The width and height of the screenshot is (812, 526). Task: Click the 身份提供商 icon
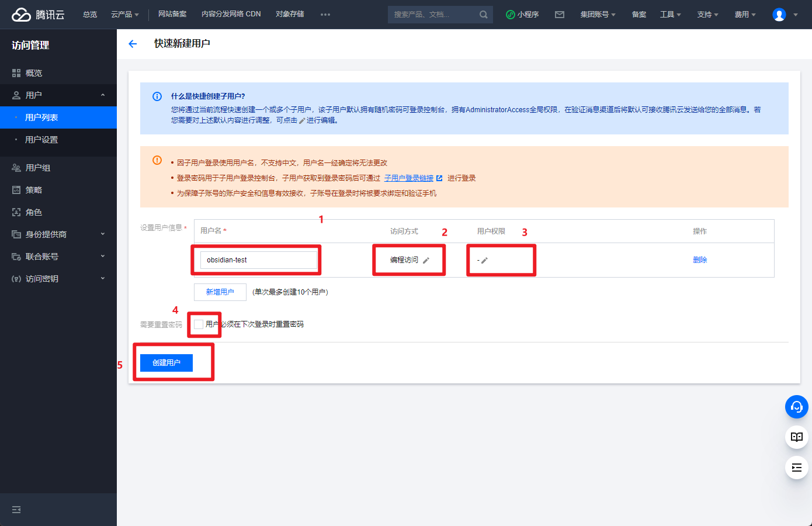[16, 234]
